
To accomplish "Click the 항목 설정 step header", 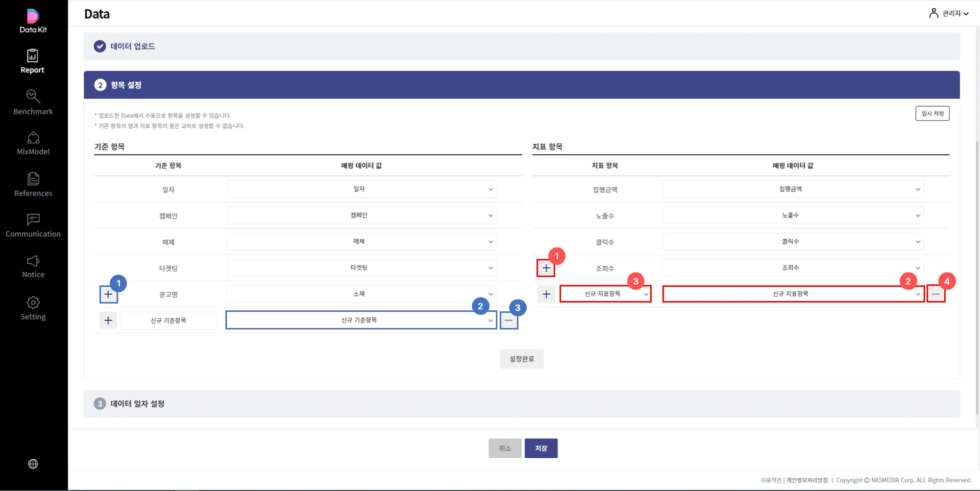I will (521, 85).
